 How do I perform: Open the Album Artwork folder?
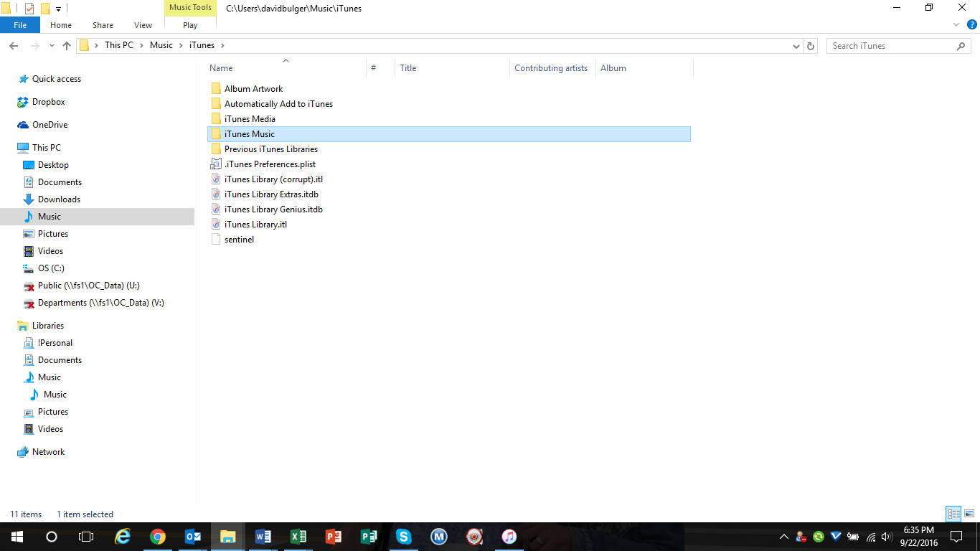pos(253,88)
